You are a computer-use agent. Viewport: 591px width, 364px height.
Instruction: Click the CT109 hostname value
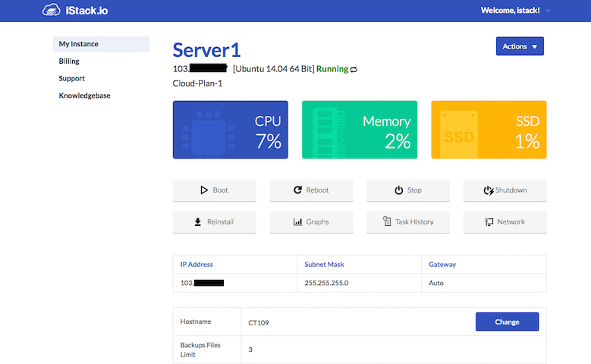tap(259, 323)
